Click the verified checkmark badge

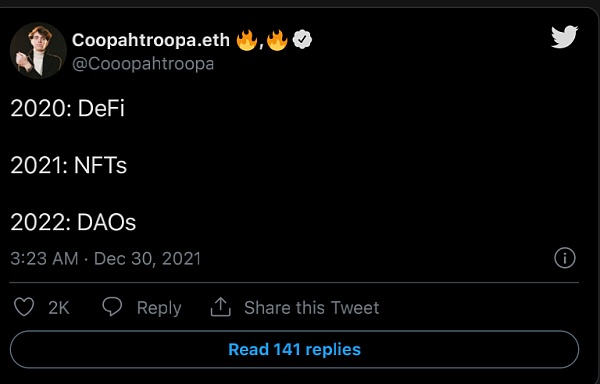pyautogui.click(x=302, y=40)
